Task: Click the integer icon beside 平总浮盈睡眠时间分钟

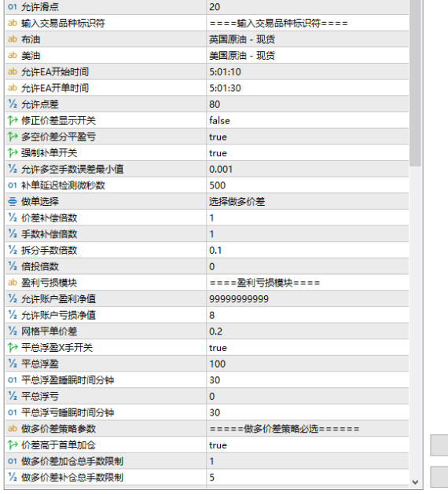Action: tap(13, 380)
